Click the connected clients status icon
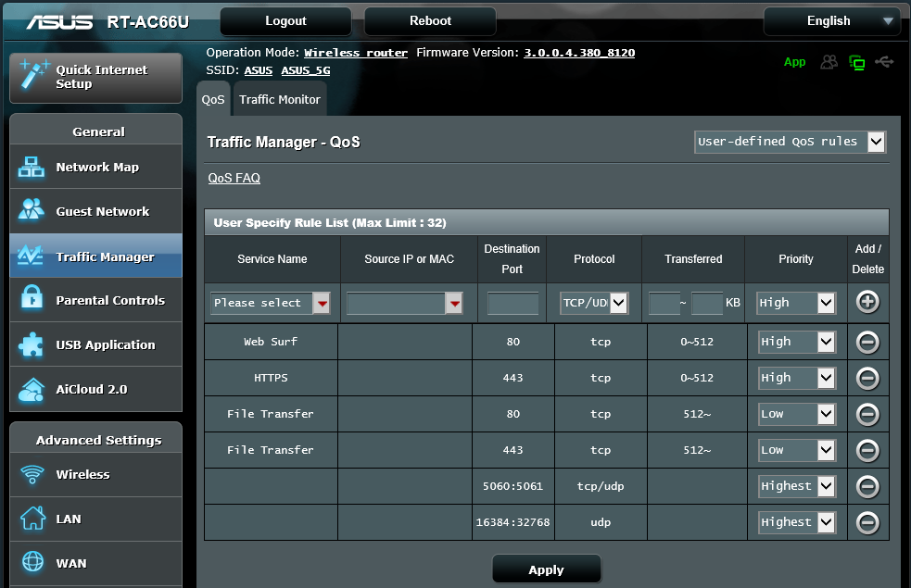The height and width of the screenshot is (588, 911). (829, 62)
